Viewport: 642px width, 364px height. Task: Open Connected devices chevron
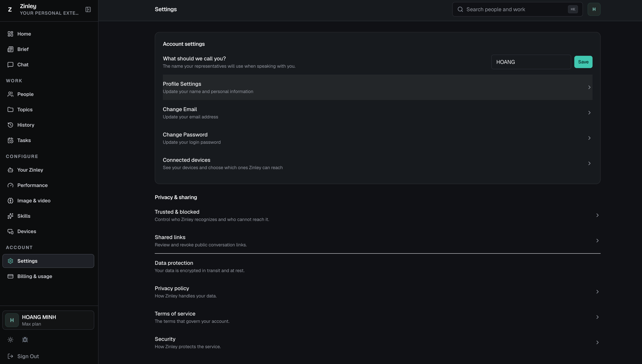point(589,163)
